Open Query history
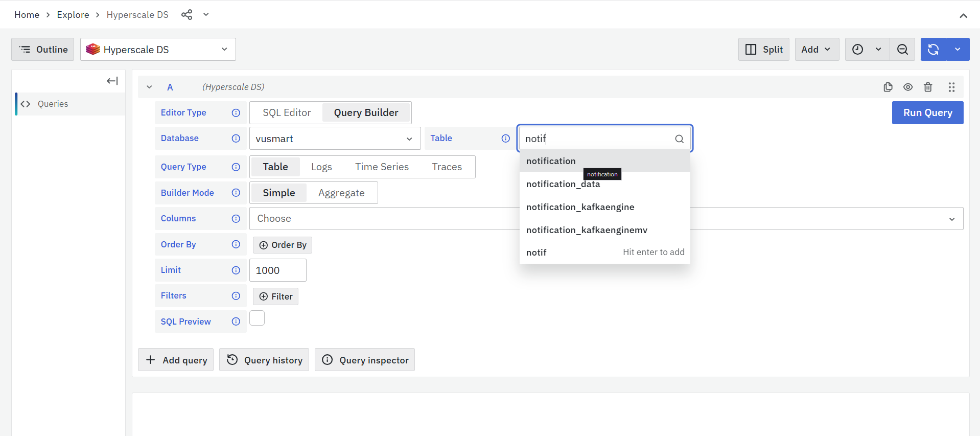This screenshot has height=436, width=980. click(x=264, y=360)
